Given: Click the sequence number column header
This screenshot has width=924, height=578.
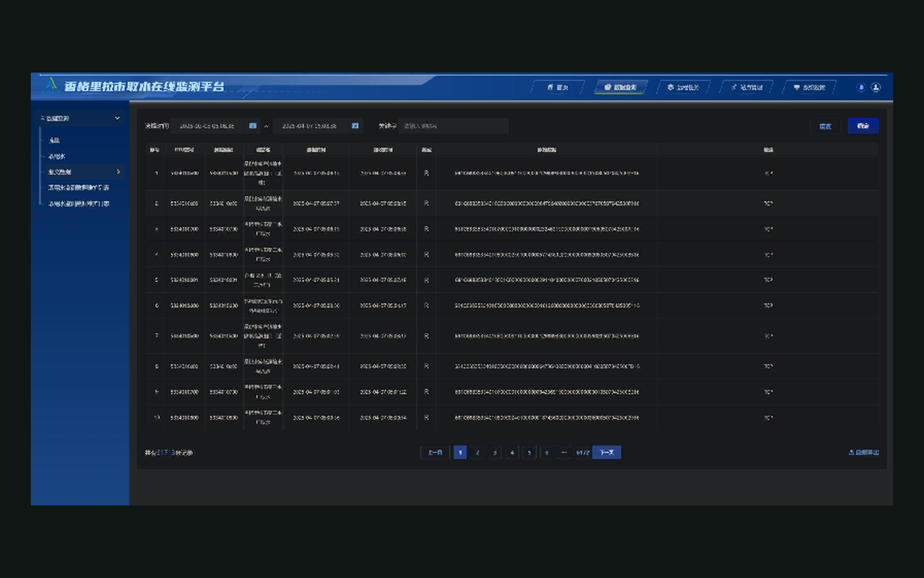Looking at the screenshot, I should tap(155, 150).
